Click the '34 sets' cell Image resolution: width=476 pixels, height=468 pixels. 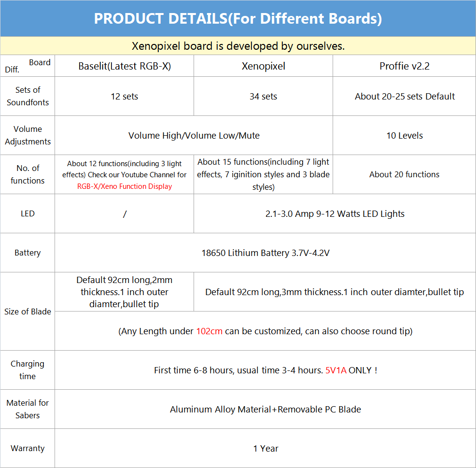(x=263, y=96)
